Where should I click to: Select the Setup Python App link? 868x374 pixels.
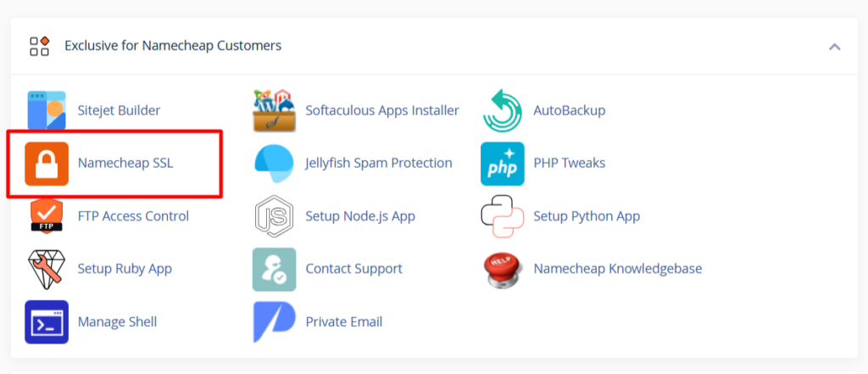point(587,216)
